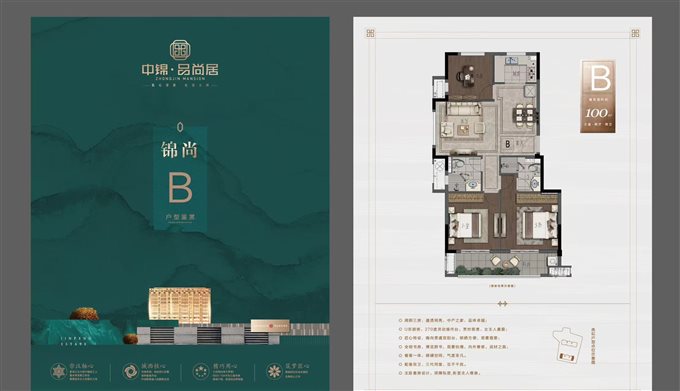
Task: Click the small oval emblem above 锦尚
Action: [x=180, y=127]
